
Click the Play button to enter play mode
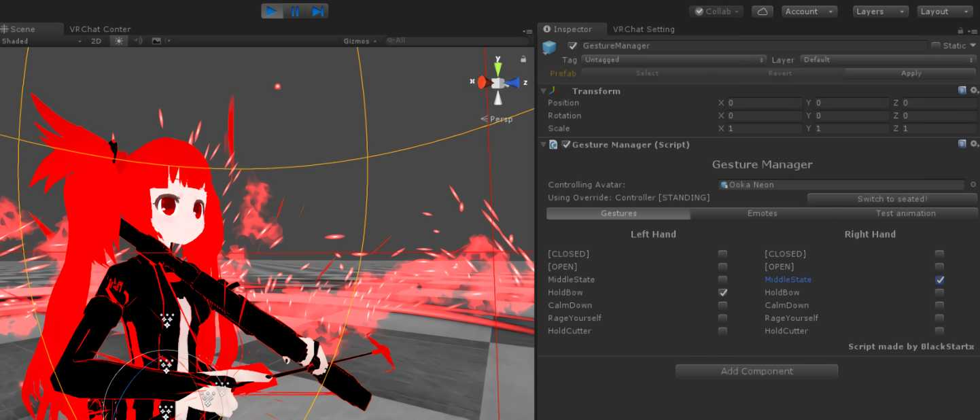point(272,10)
